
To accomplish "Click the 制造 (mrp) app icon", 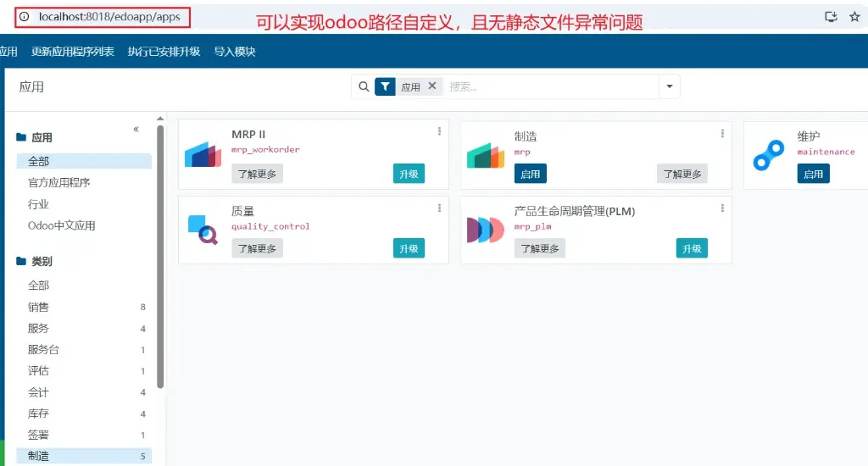I will (486, 156).
